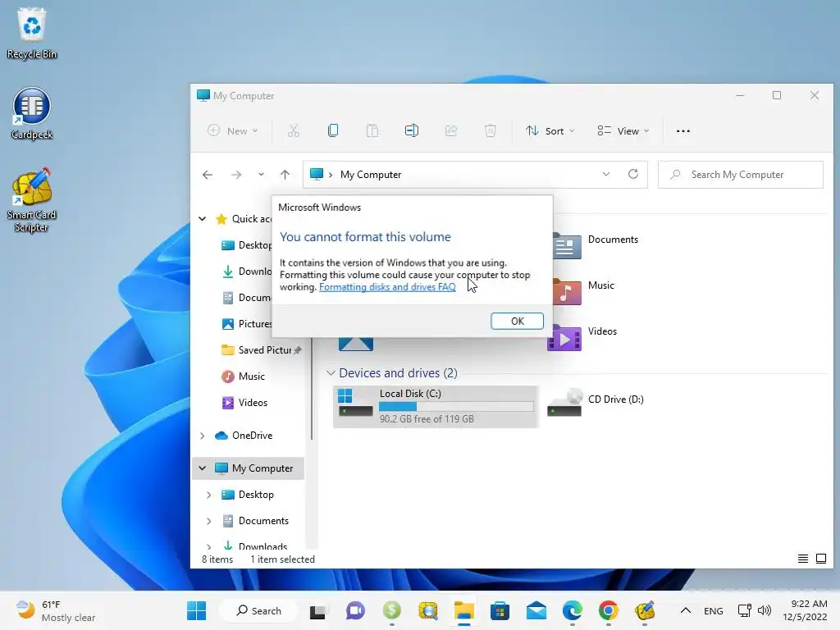Screen dimensions: 840x630
Task: Click the taskbar Search box
Action: coord(258,610)
